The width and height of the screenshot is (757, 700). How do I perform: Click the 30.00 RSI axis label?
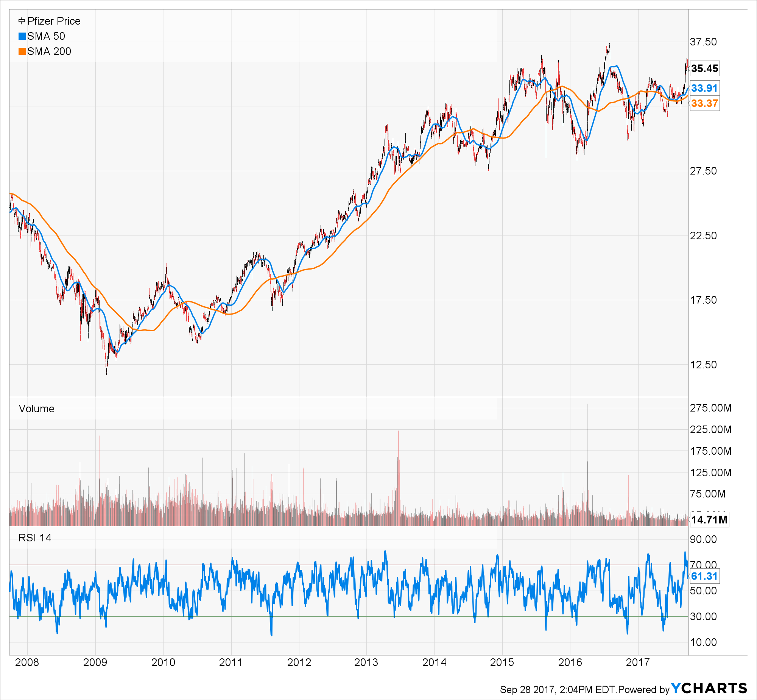coord(703,617)
